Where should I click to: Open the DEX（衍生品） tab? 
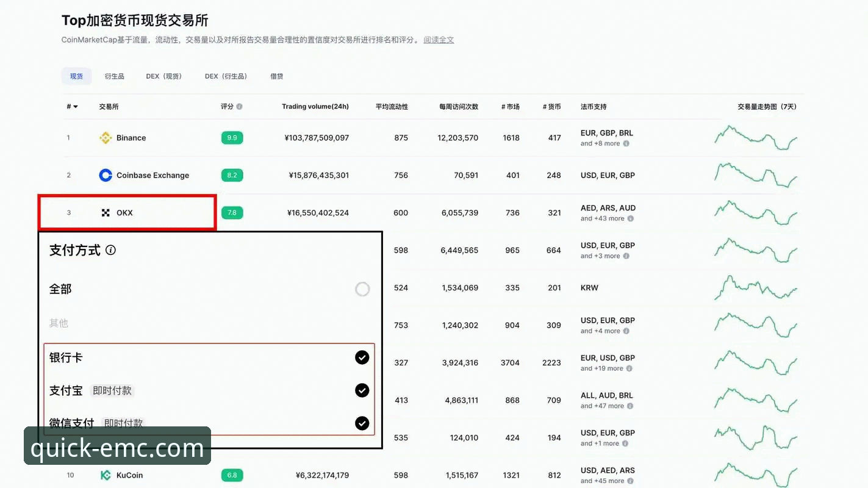pyautogui.click(x=226, y=76)
